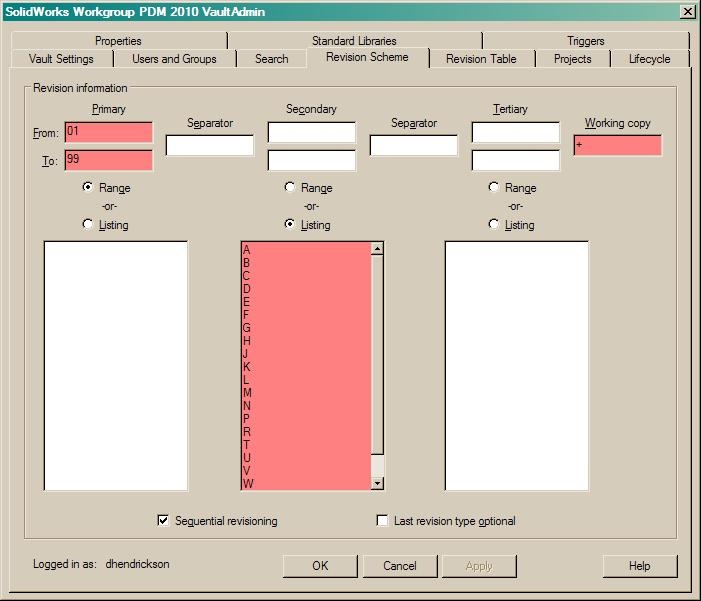Image resolution: width=701 pixels, height=601 pixels.
Task: Click the Working copy field
Action: click(617, 145)
